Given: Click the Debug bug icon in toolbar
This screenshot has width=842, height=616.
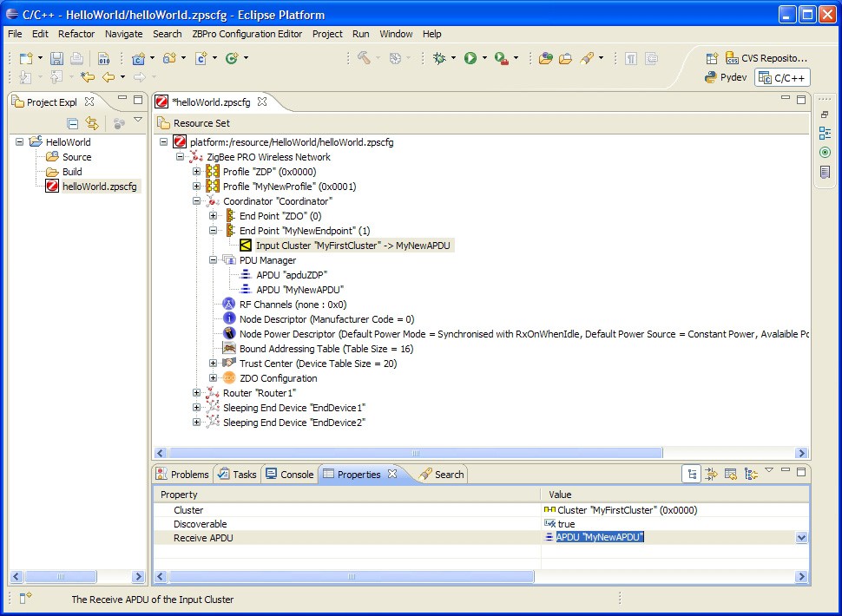Looking at the screenshot, I should [440, 58].
